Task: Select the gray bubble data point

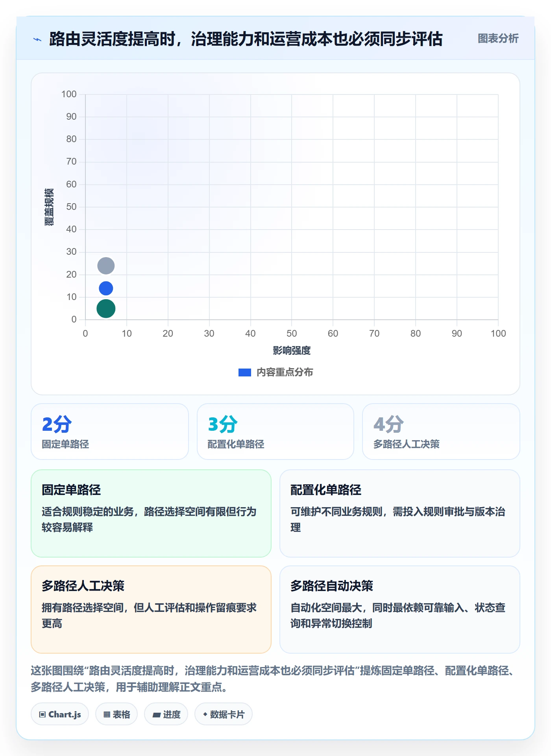Action: (106, 266)
